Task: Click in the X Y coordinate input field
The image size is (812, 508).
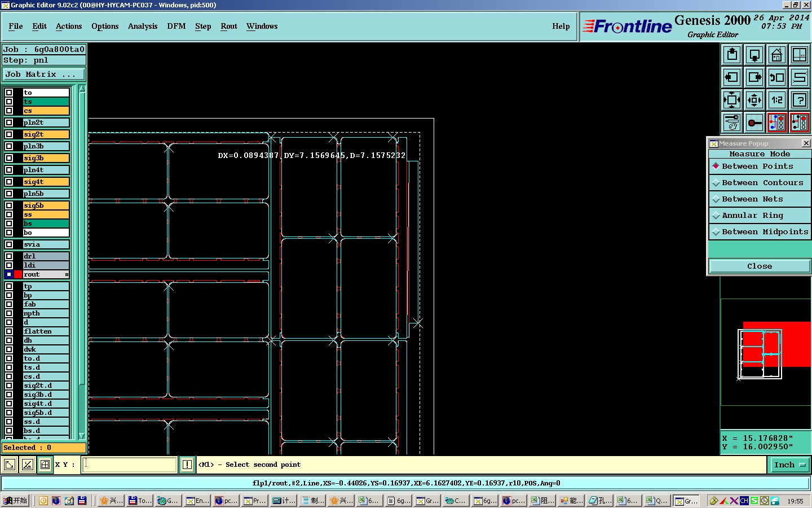Action: point(130,465)
